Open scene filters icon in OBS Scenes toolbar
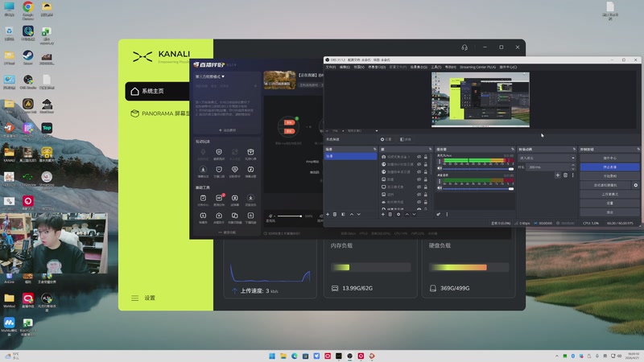 point(344,214)
